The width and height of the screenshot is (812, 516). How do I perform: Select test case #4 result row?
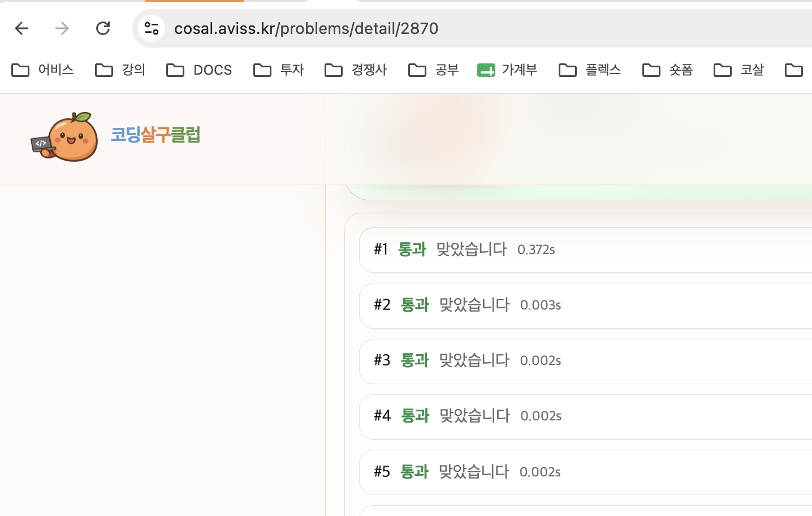point(585,416)
